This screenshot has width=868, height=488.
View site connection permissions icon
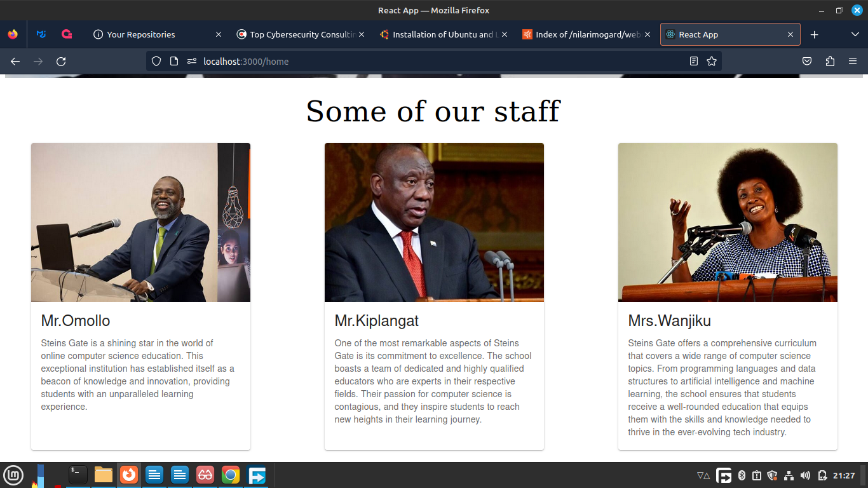pos(191,61)
